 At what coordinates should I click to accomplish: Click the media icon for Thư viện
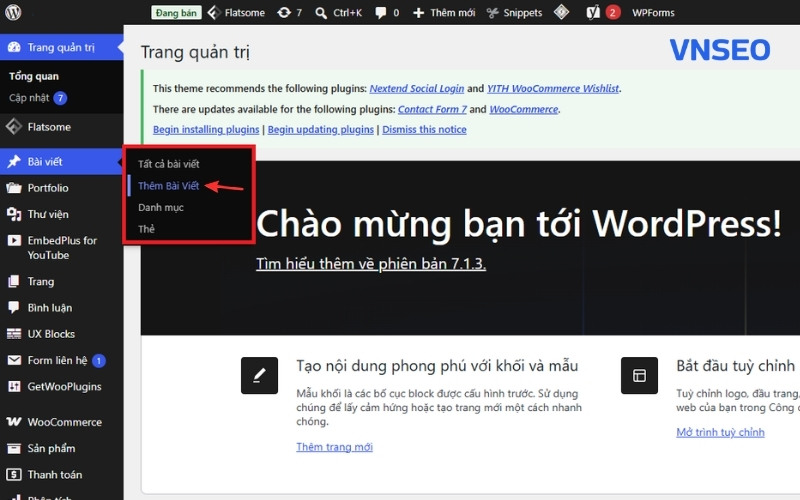[14, 214]
